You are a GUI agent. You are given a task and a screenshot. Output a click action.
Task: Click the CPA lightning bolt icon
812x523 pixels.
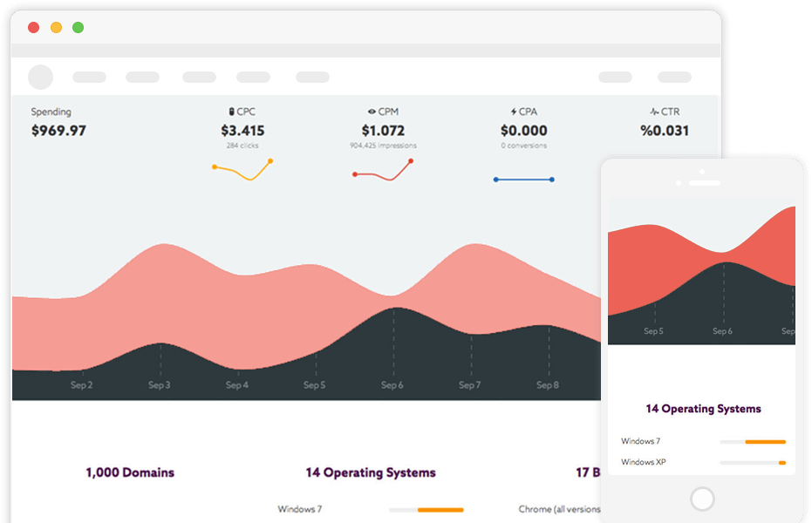click(x=514, y=112)
